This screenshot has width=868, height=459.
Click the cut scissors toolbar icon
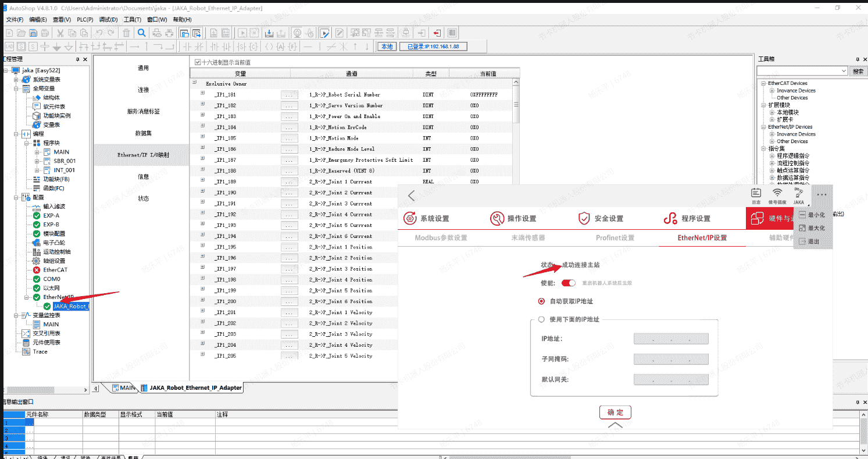[x=60, y=33]
